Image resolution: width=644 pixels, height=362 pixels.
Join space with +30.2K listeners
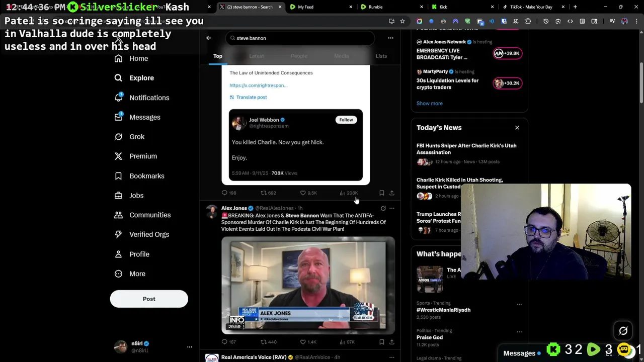tap(507, 83)
